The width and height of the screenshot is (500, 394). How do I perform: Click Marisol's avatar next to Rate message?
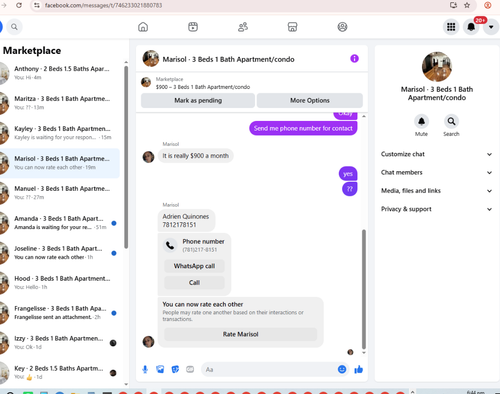(148, 341)
